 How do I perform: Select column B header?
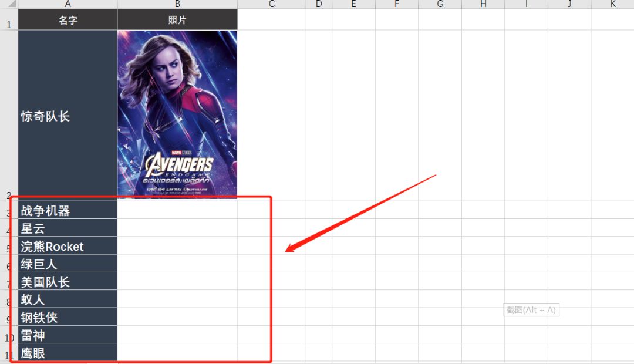[x=177, y=4]
